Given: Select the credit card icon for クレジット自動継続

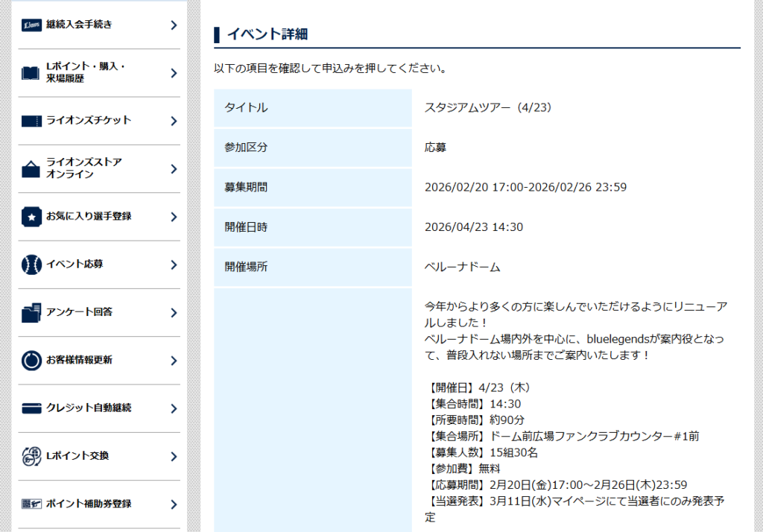Looking at the screenshot, I should click(x=31, y=408).
